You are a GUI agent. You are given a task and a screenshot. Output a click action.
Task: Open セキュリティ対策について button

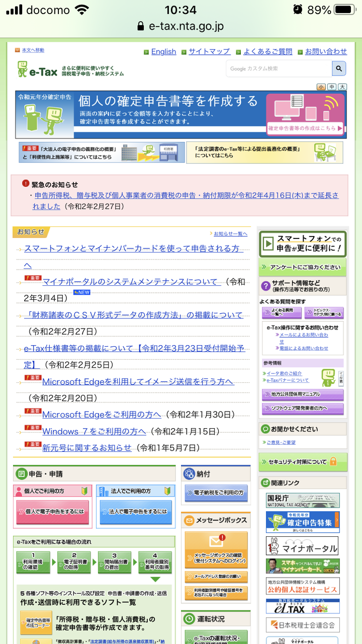point(303,462)
